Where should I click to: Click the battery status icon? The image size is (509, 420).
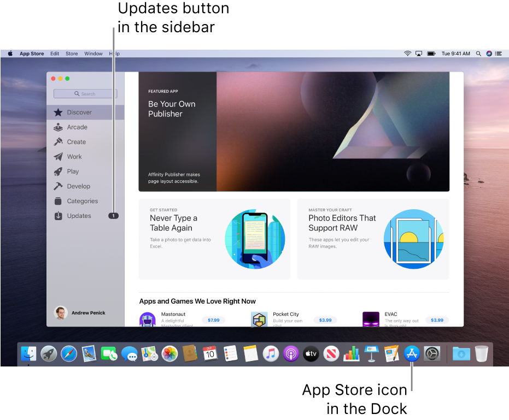point(431,54)
